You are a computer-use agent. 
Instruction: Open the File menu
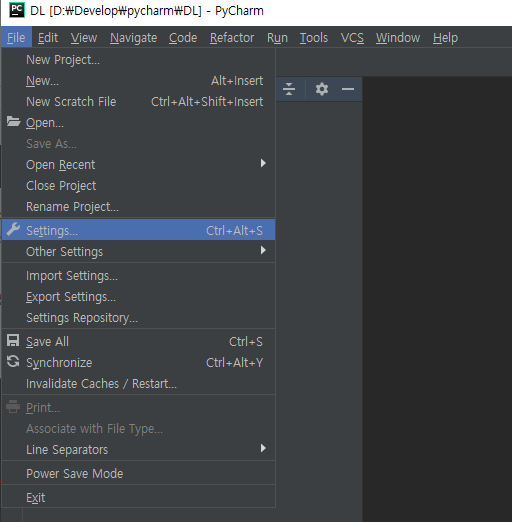click(x=16, y=38)
